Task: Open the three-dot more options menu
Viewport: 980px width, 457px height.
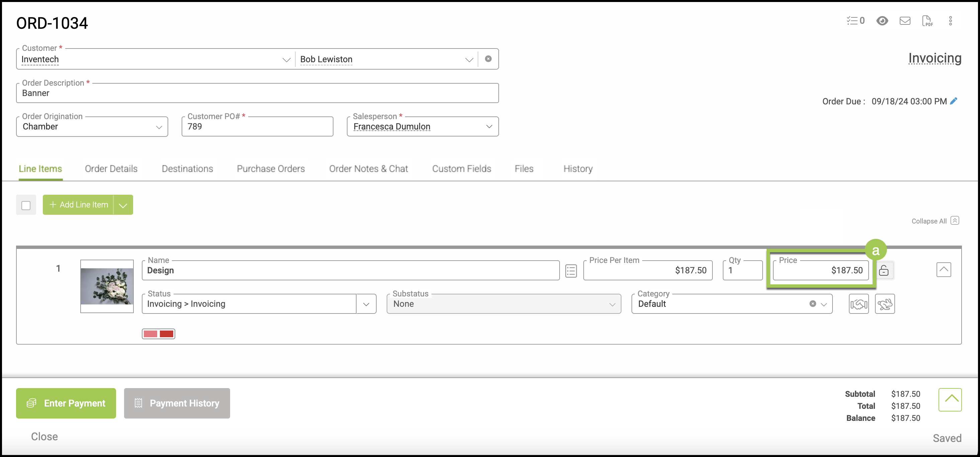Action: click(x=950, y=20)
